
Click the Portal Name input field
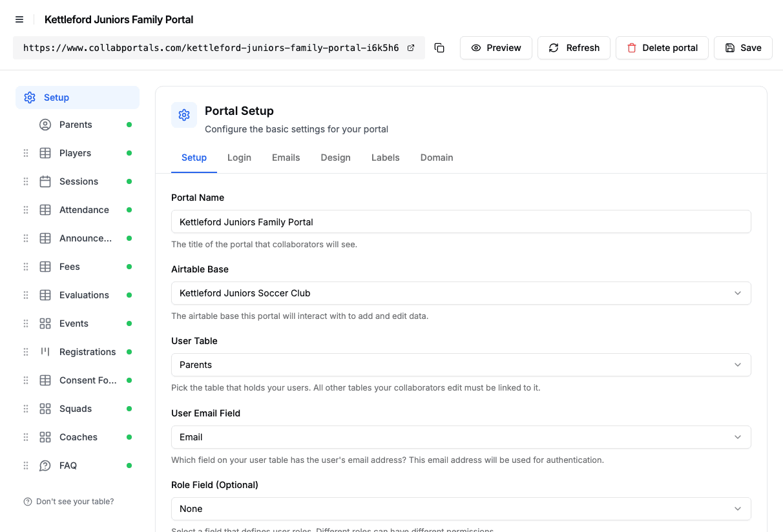click(461, 221)
